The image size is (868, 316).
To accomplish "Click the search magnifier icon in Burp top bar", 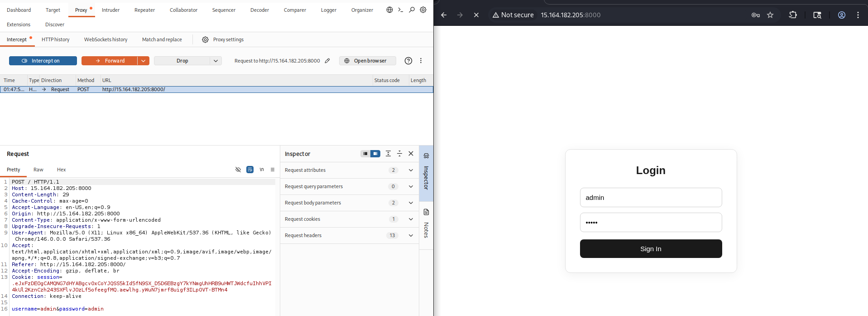I will [x=412, y=10].
